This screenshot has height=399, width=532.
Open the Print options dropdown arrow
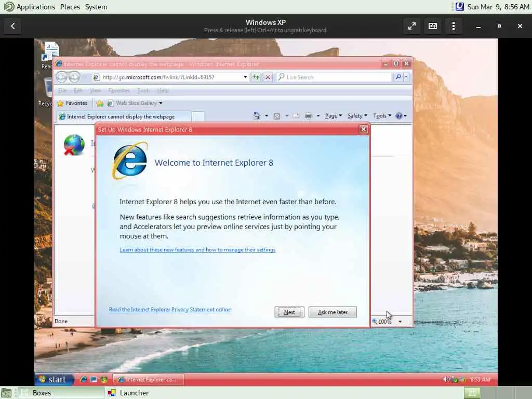coord(318,116)
